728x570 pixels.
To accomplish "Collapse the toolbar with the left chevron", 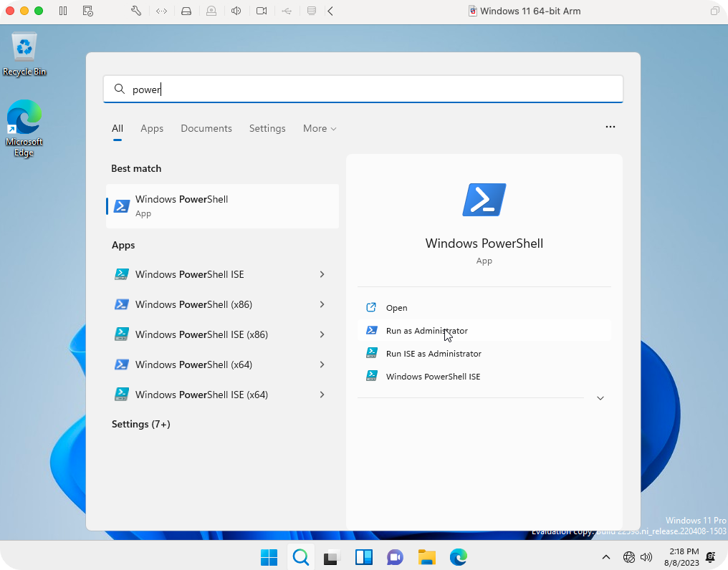I will tap(330, 11).
